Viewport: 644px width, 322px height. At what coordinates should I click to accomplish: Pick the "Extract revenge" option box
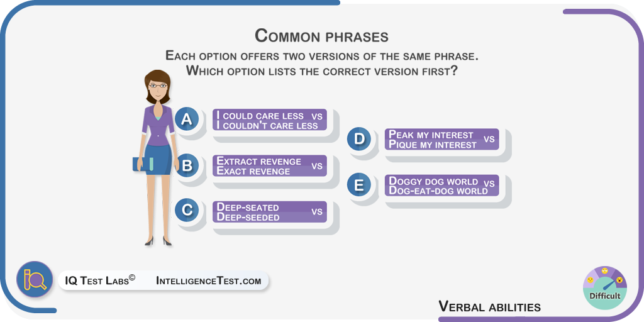point(269,166)
